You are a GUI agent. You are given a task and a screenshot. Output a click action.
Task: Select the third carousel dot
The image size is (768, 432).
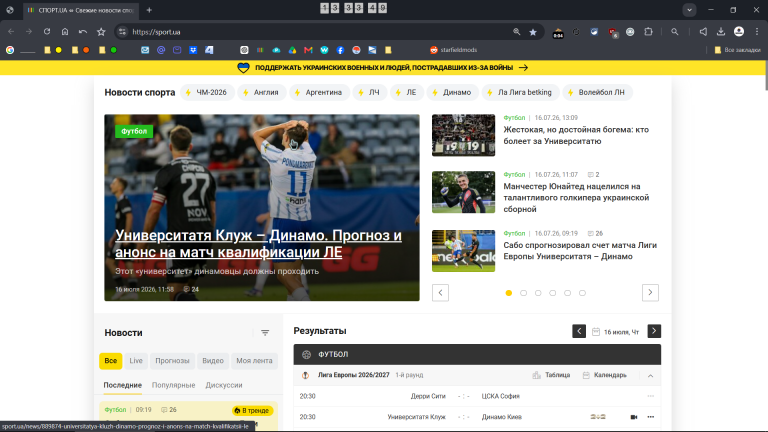pos(538,293)
